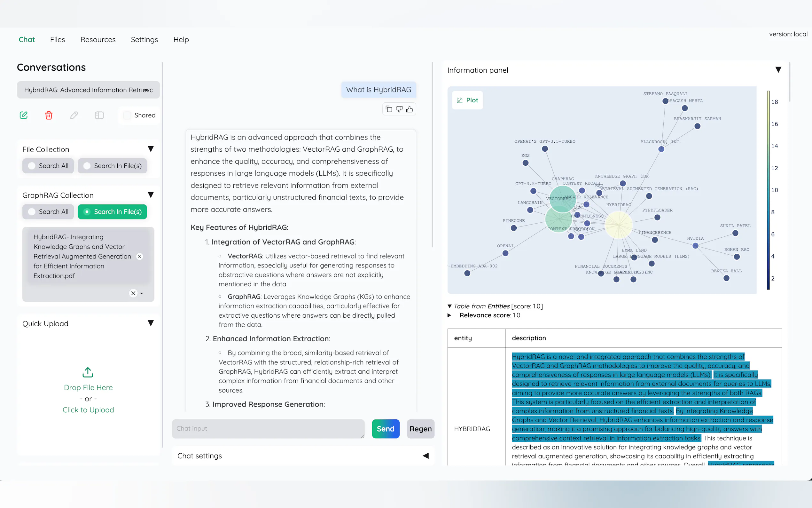
Task: Click the thumbs up feedback icon
Action: (x=410, y=109)
